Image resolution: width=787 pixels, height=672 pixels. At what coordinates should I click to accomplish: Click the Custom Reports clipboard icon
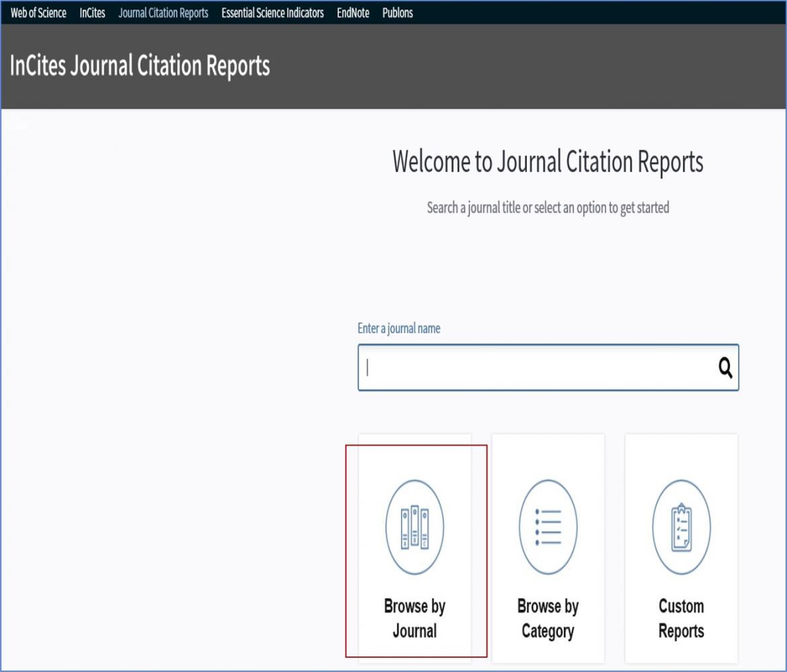point(681,527)
